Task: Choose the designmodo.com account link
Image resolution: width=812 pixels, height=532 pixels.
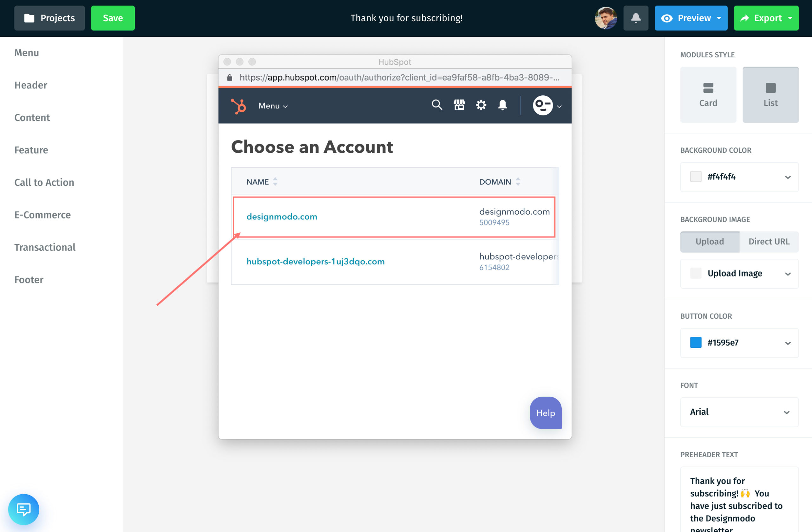Action: pyautogui.click(x=282, y=217)
